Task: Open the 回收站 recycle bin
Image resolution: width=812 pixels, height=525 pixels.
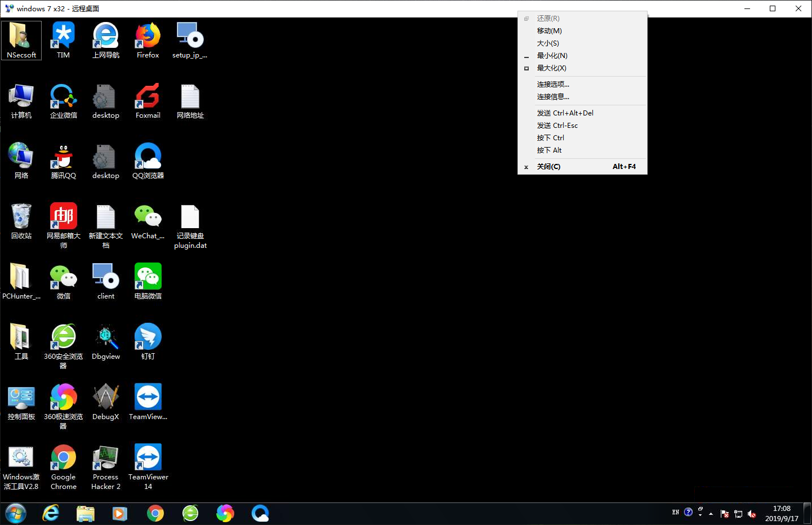Action: click(21, 221)
